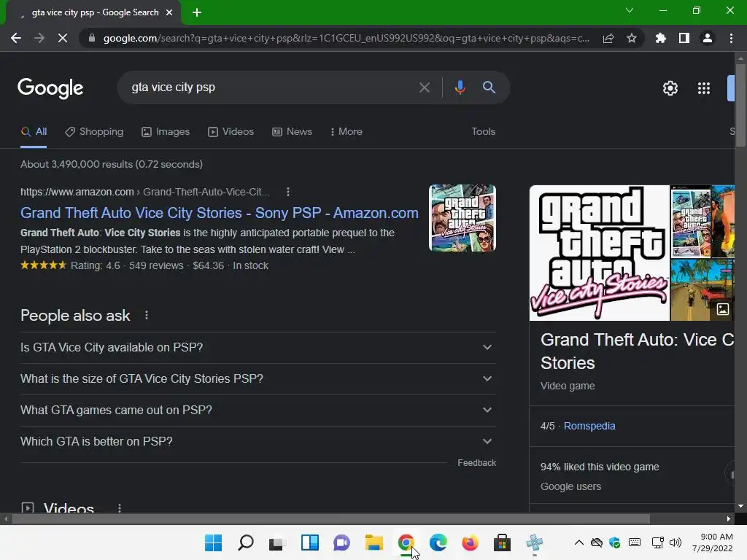The height and width of the screenshot is (560, 747).
Task: Open clock and date in taskbar
Action: click(x=712, y=542)
